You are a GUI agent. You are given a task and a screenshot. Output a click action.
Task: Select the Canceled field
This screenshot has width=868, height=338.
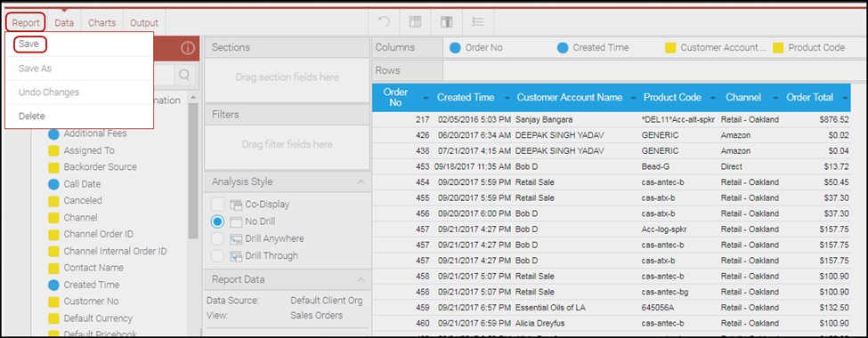point(83,201)
